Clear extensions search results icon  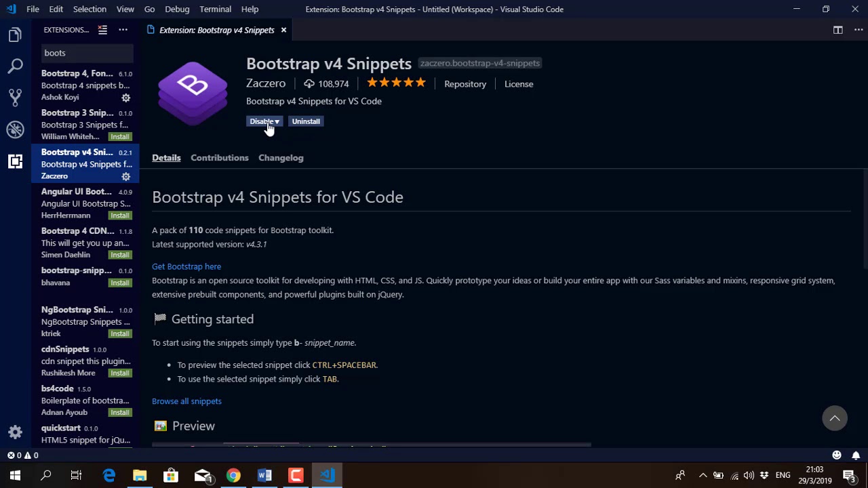tap(102, 30)
